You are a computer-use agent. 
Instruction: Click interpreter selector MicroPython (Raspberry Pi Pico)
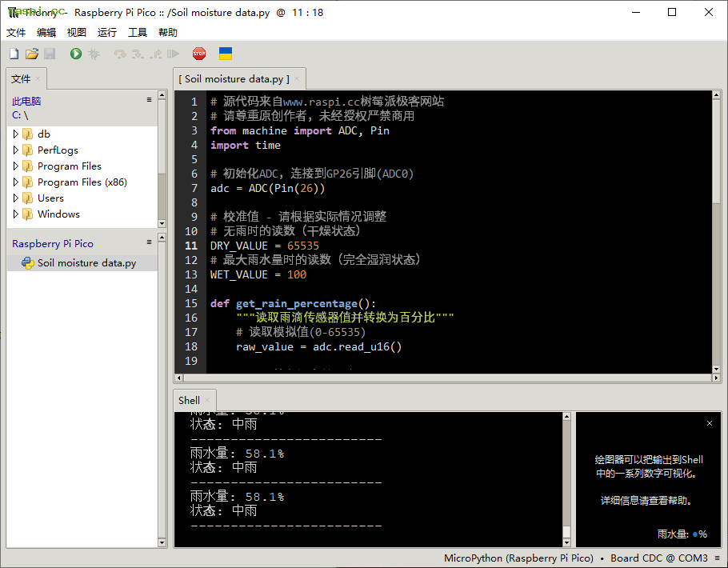click(x=518, y=558)
